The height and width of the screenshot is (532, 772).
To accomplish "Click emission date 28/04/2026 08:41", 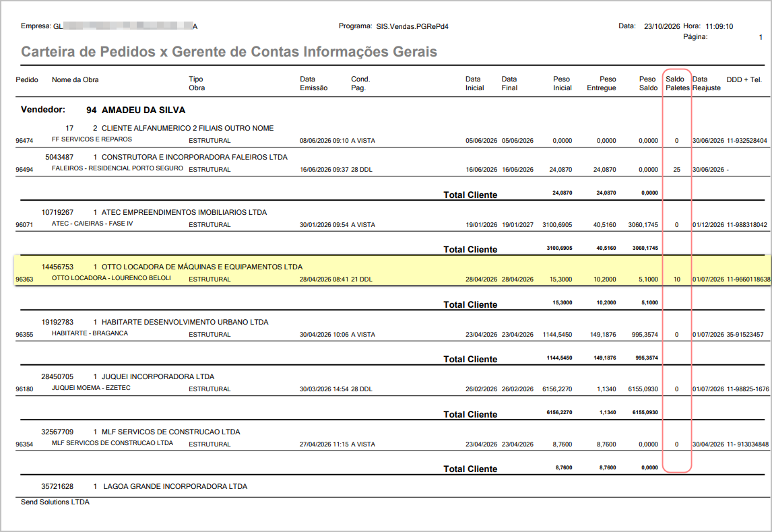I will tap(324, 279).
